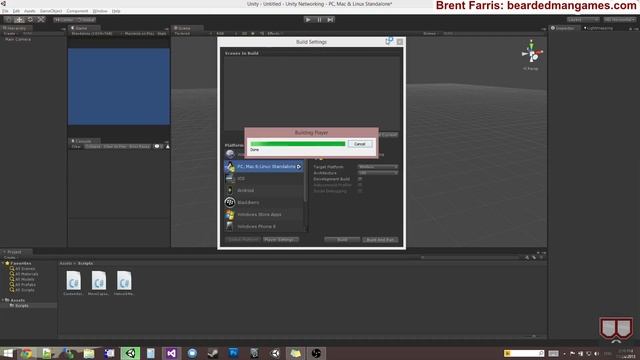This screenshot has height=360, width=640.
Task: Open Visual Studio from the taskbar
Action: pyautogui.click(x=171, y=353)
